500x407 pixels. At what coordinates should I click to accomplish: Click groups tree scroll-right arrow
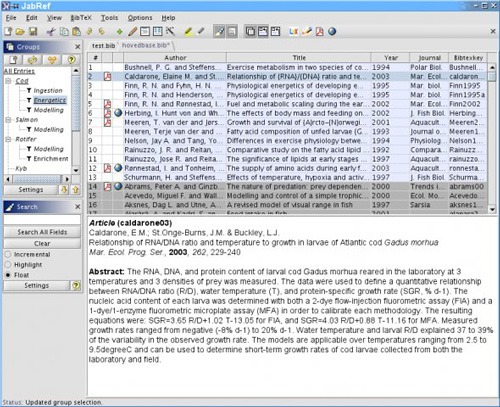67,179
